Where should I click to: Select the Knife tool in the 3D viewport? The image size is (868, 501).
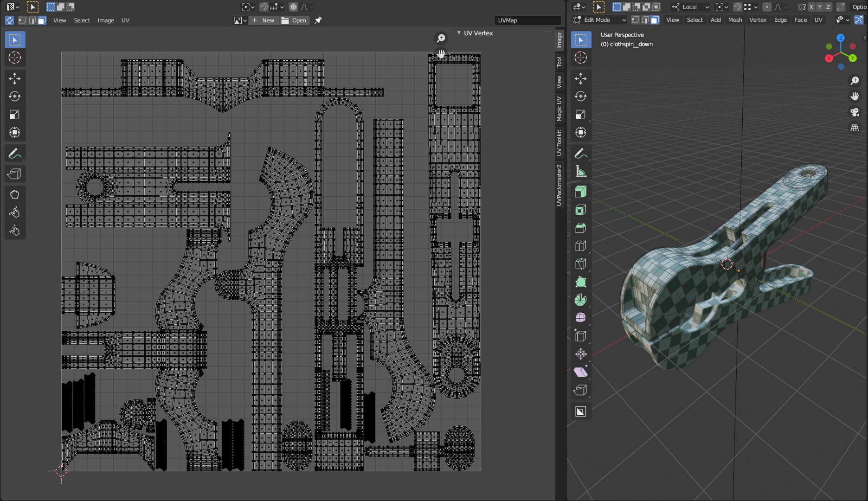[581, 264]
